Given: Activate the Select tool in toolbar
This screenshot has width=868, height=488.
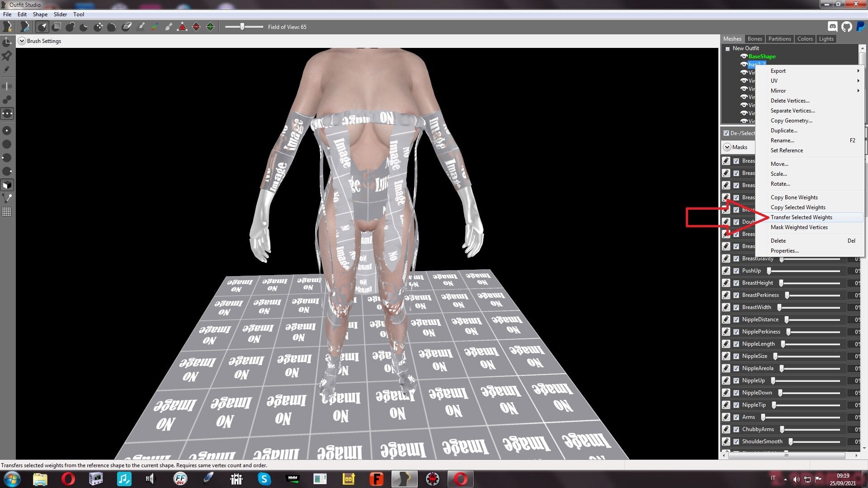Looking at the screenshot, I should [42, 27].
